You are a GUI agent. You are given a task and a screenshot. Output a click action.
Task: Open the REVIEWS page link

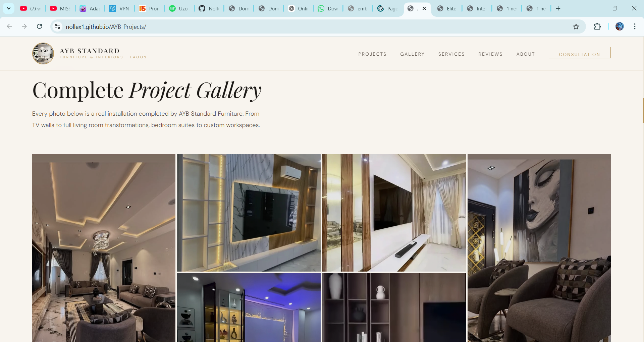(490, 54)
